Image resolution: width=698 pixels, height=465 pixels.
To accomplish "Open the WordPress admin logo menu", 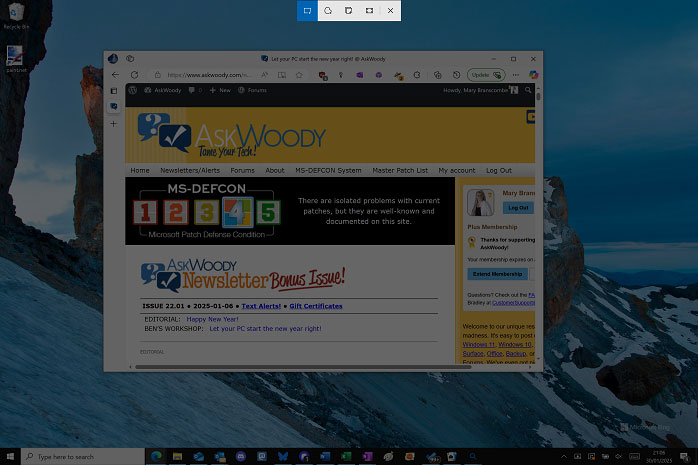I will point(133,90).
